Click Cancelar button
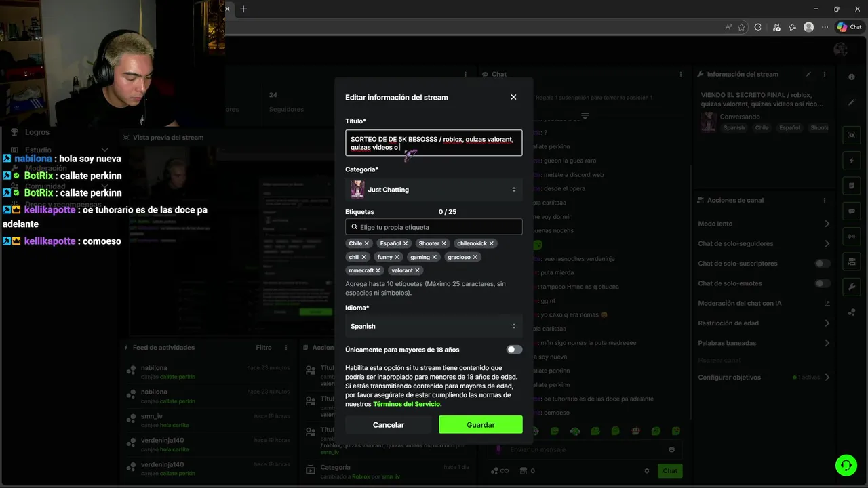 point(388,425)
